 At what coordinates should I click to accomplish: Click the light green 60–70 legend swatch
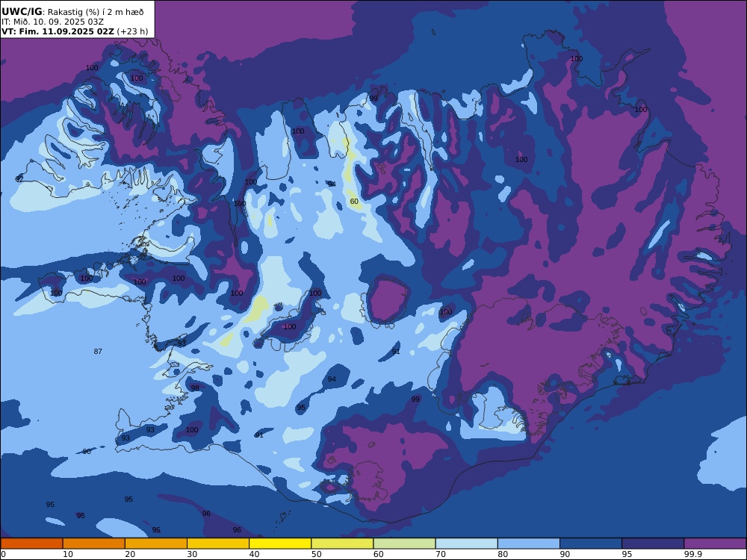[x=404, y=544]
